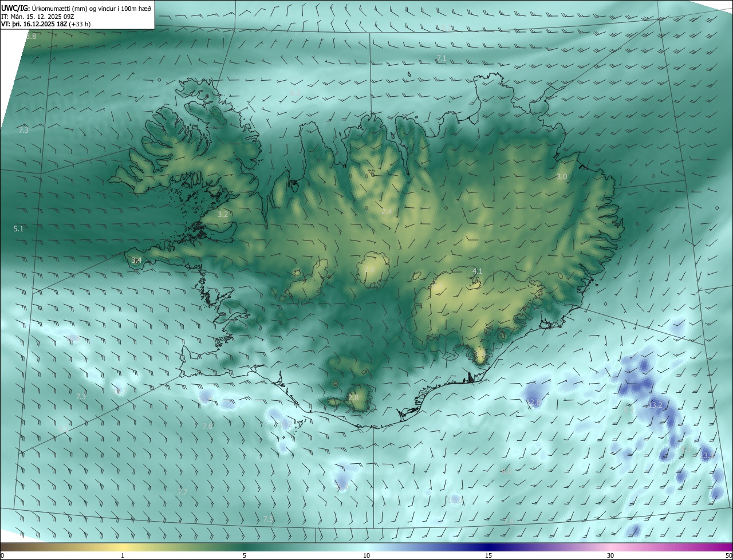Click the 5.1 value label at the left edge
The width and height of the screenshot is (733, 560).
tap(18, 228)
